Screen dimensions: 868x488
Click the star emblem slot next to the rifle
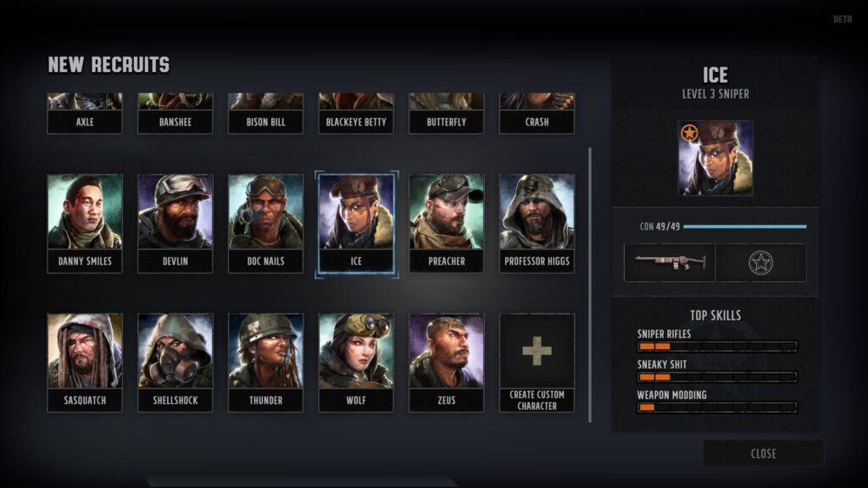760,263
